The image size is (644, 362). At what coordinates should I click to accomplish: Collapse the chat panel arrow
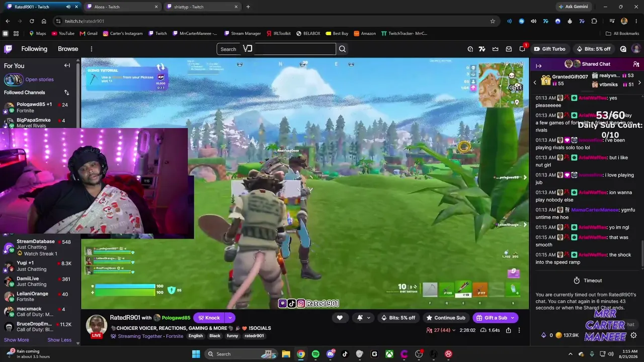[x=538, y=65]
